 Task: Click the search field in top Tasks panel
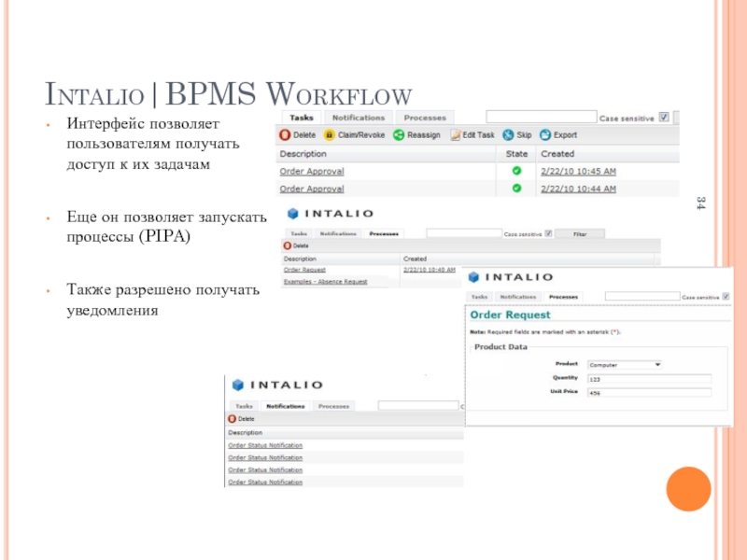point(542,117)
